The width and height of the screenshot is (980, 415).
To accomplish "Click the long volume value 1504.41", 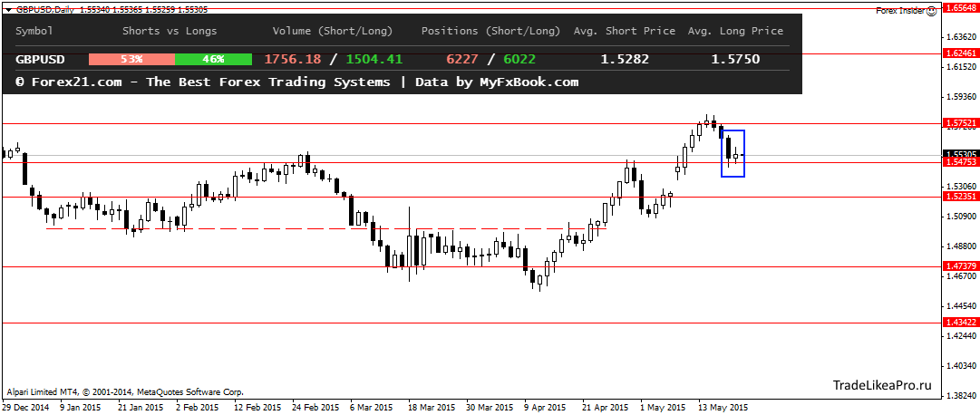I will coord(374,60).
